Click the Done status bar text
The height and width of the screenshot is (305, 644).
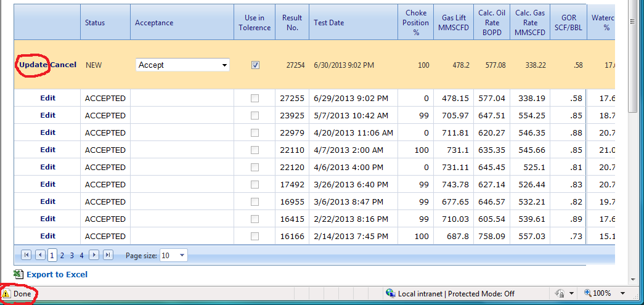click(x=22, y=294)
